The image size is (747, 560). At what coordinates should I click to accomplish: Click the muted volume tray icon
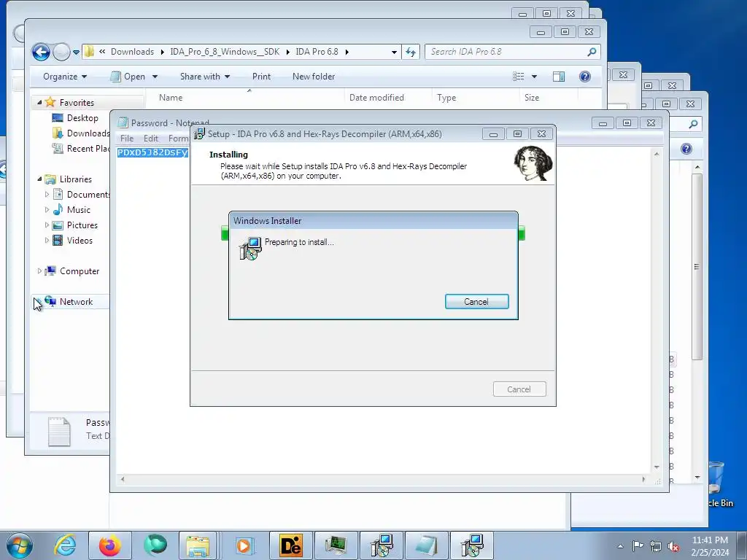673,546
